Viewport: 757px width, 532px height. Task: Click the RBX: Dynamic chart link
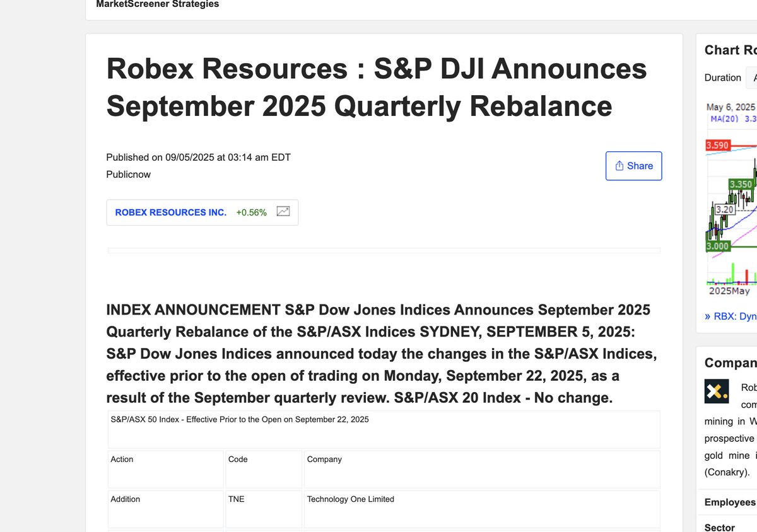[x=731, y=316]
